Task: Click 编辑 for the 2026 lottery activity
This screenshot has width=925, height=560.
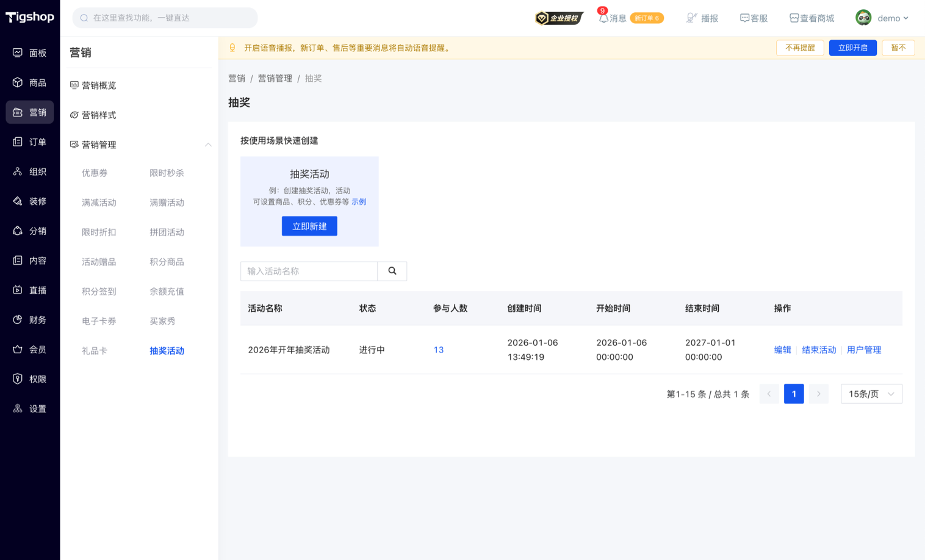Action: pyautogui.click(x=782, y=350)
